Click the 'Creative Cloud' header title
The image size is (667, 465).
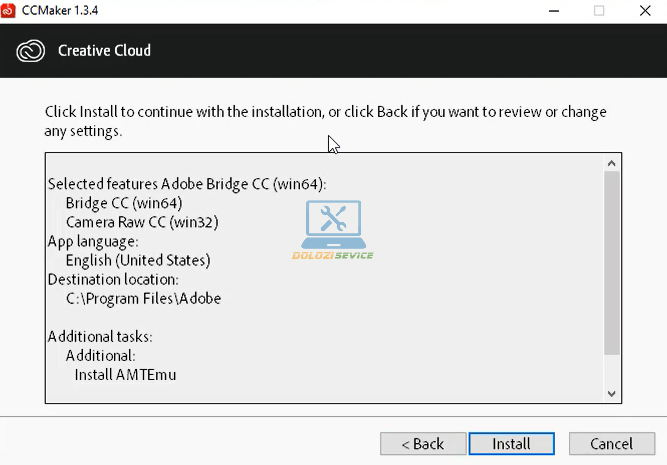(x=104, y=51)
